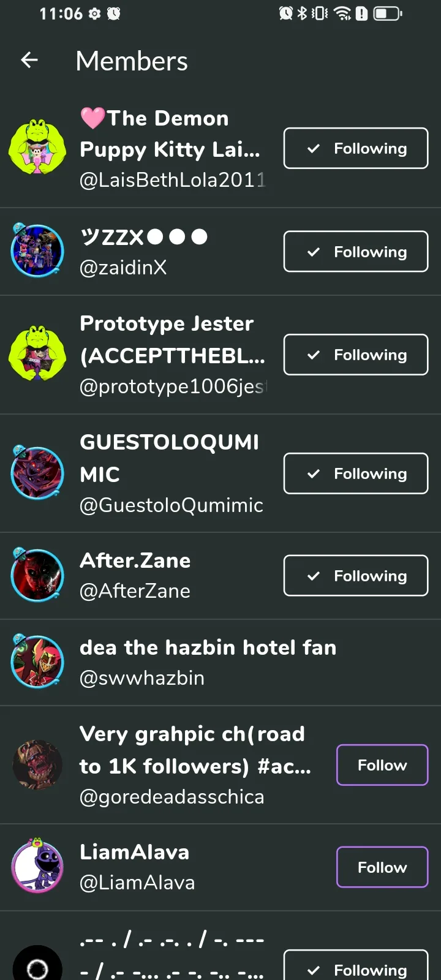Tap the back arrow icon

point(29,60)
